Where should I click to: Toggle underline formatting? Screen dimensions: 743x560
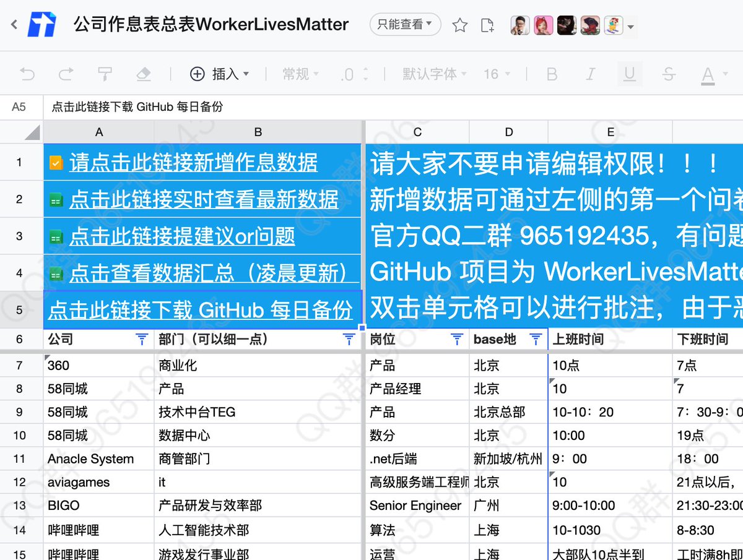tap(630, 74)
